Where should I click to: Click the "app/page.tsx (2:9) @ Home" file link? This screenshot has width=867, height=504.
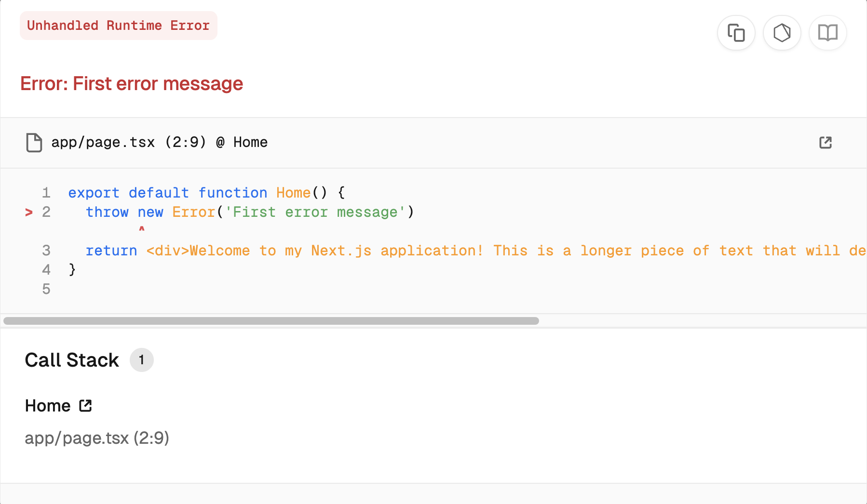[x=159, y=143]
